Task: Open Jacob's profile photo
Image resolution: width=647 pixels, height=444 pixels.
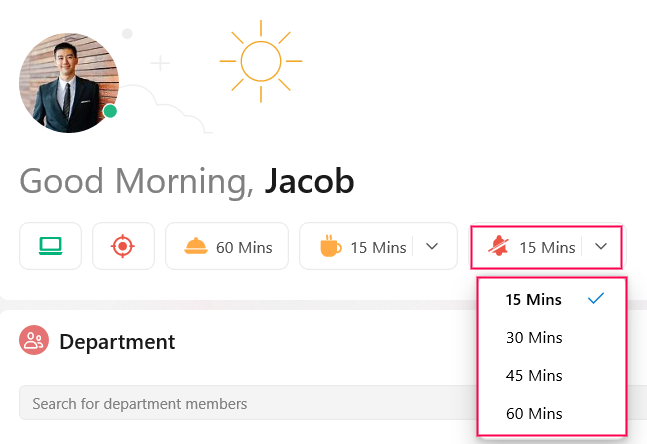Action: [x=69, y=83]
